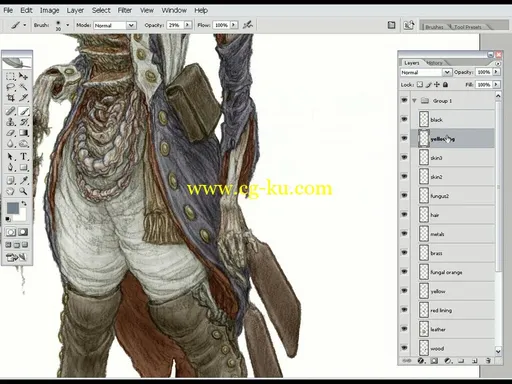Enable airbrush mode in options bar
The height and width of the screenshot is (384, 512).
pyautogui.click(x=248, y=25)
